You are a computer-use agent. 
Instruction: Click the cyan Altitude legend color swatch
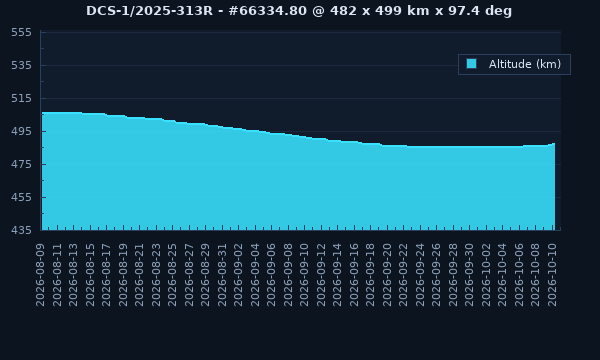click(x=471, y=64)
